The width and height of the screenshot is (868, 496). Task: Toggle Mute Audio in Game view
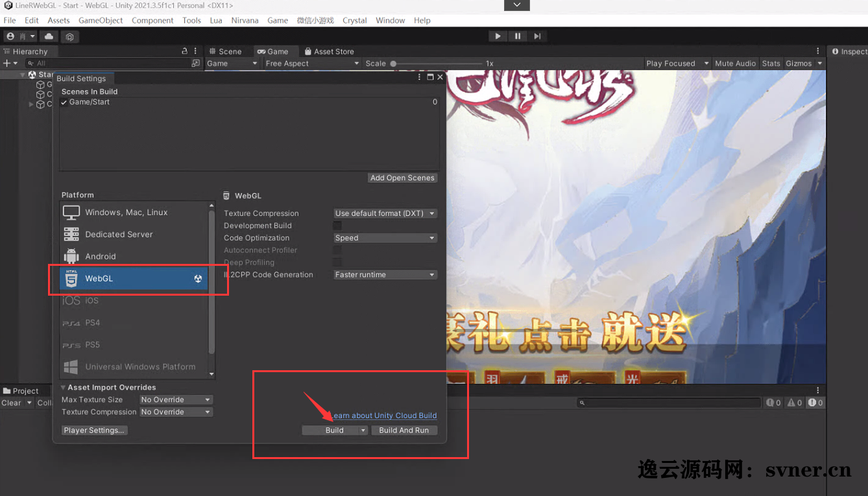tap(735, 64)
